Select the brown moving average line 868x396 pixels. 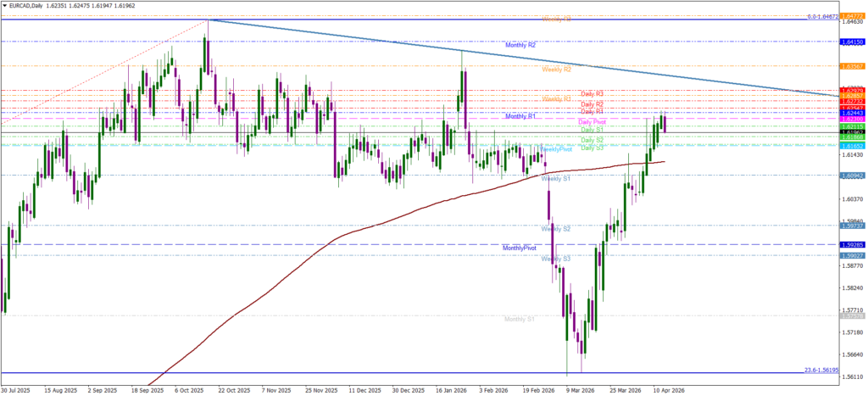click(x=339, y=234)
